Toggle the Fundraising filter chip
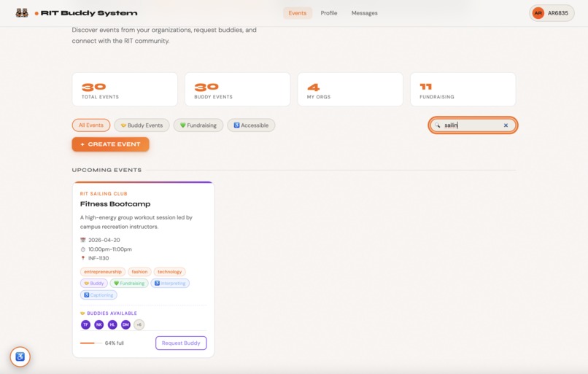Image resolution: width=588 pixels, height=374 pixels. point(198,125)
